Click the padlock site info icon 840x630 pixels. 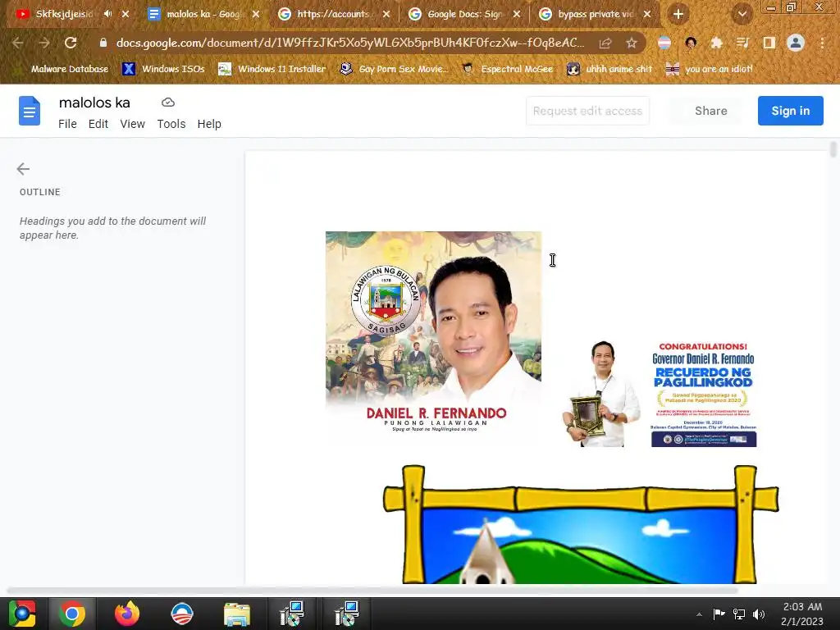coord(103,43)
